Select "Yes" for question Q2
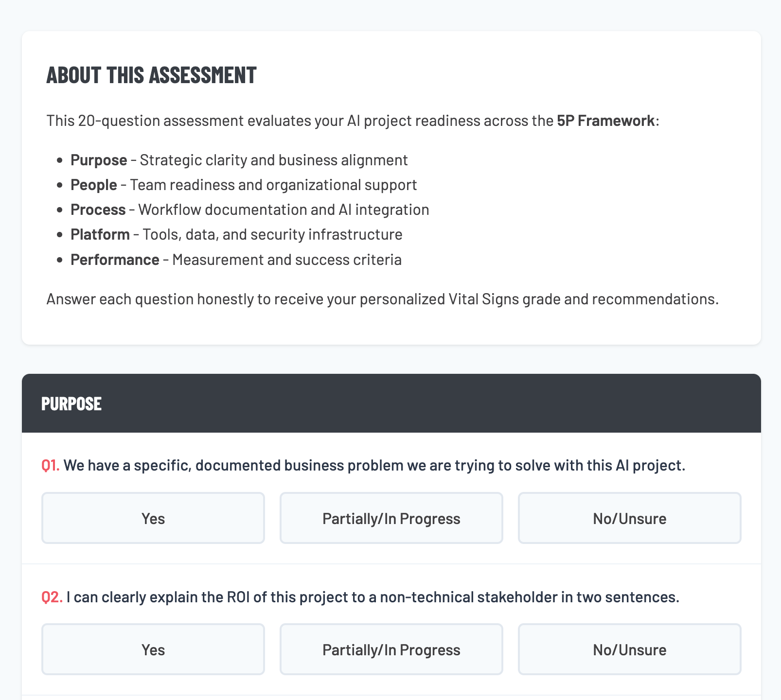 [x=153, y=649]
